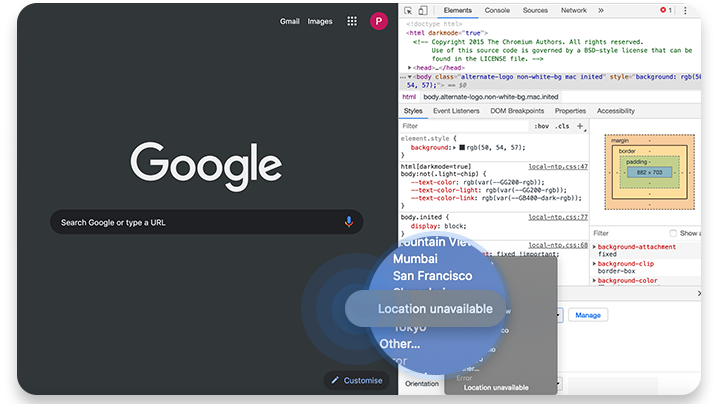This screenshot has width=718, height=404.
Task: Click the display: block; declaration
Action: tap(438, 226)
